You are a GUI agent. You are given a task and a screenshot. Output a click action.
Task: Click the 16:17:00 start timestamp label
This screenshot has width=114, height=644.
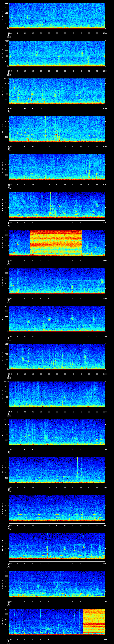tap(9, 147)
